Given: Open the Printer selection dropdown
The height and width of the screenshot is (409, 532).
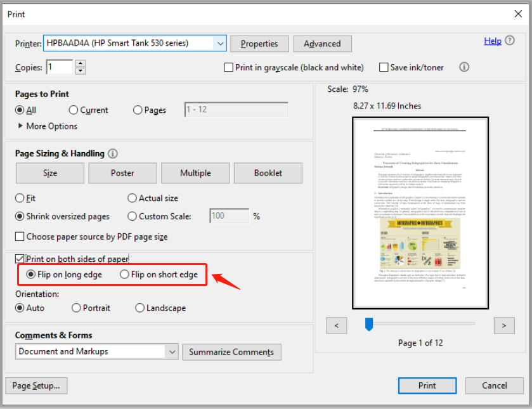Looking at the screenshot, I should point(220,44).
